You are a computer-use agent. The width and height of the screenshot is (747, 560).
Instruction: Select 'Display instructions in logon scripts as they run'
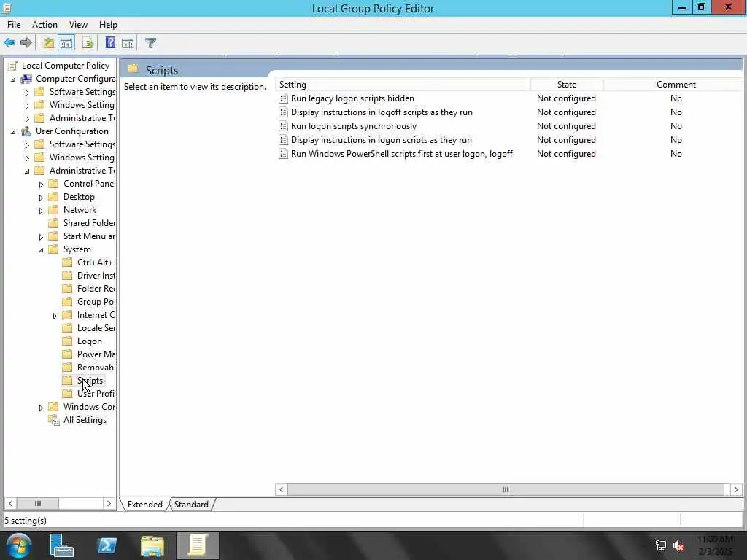tap(381, 140)
